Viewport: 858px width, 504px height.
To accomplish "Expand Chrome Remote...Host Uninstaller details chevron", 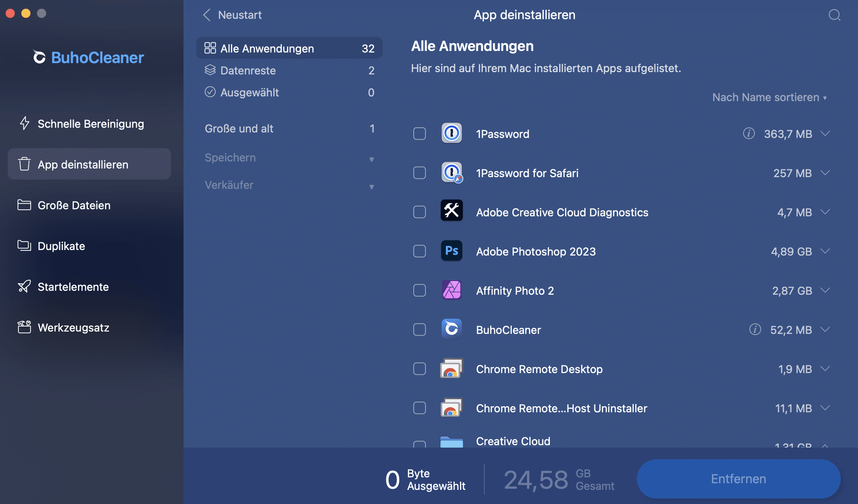I will (x=825, y=408).
